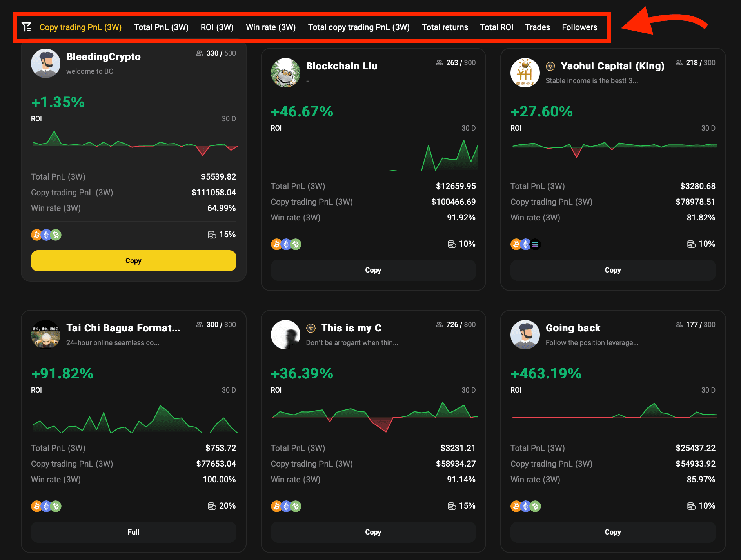Screen dimensions: 741x560
Task: Select the Followers sorting tab
Action: pos(579,27)
